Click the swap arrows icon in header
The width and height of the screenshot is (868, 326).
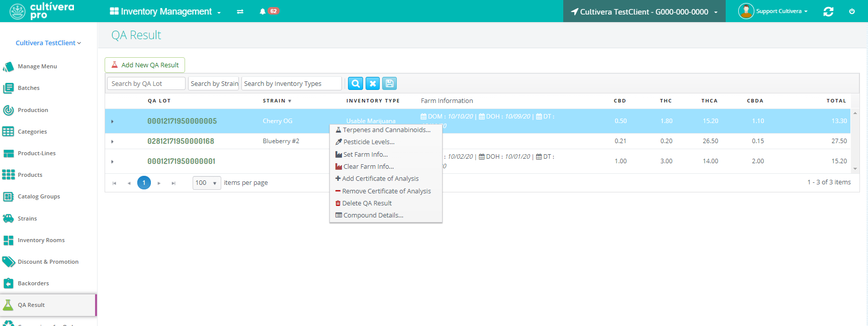point(240,12)
